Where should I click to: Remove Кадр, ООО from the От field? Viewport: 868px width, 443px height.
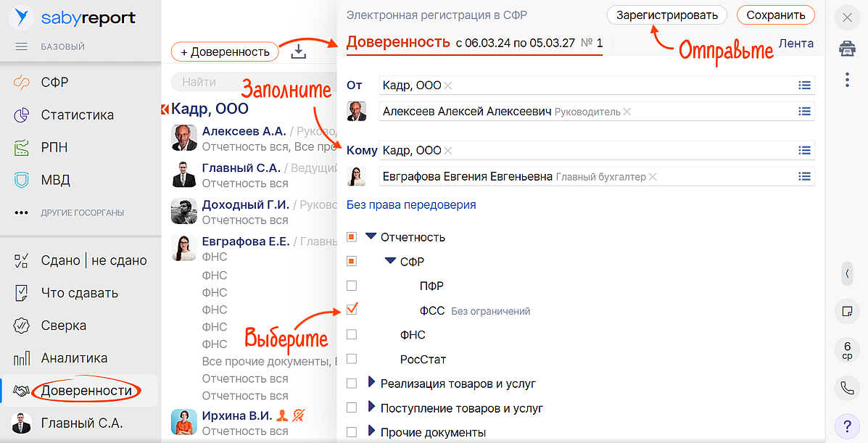tap(448, 86)
